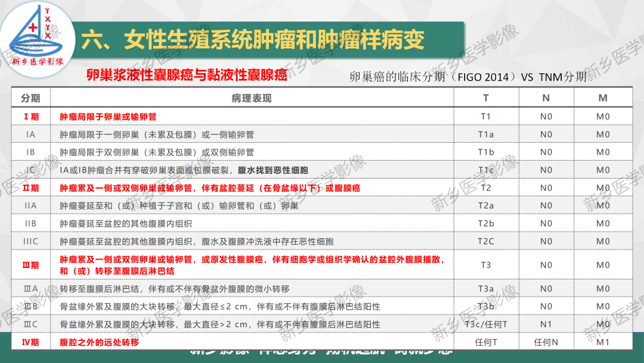Select the red Ⅱ期 stage cell

pos(31,188)
